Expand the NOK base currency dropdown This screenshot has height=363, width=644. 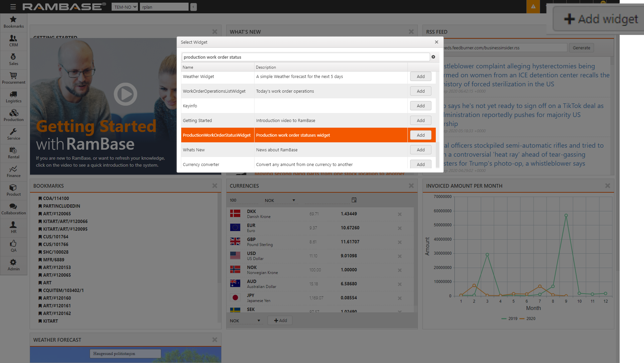click(x=280, y=200)
